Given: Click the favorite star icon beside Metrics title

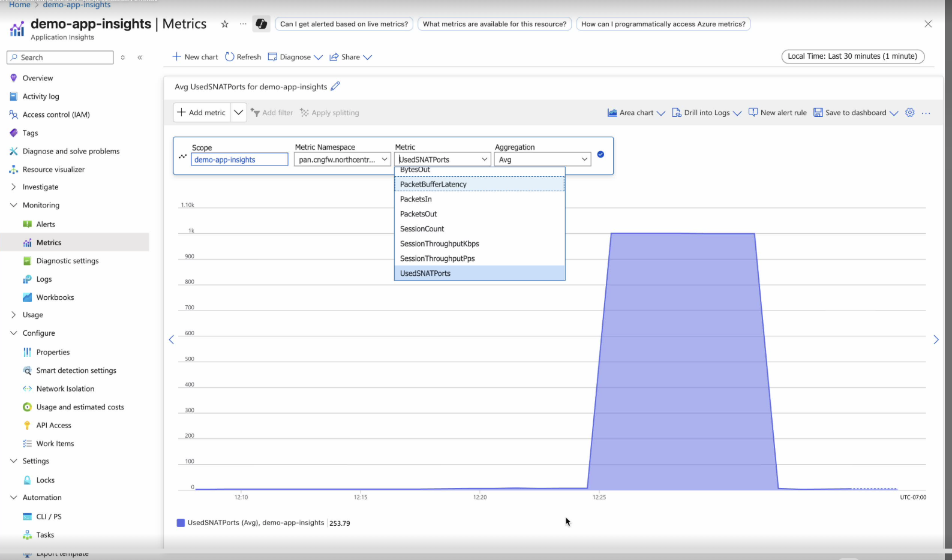Looking at the screenshot, I should (x=225, y=24).
